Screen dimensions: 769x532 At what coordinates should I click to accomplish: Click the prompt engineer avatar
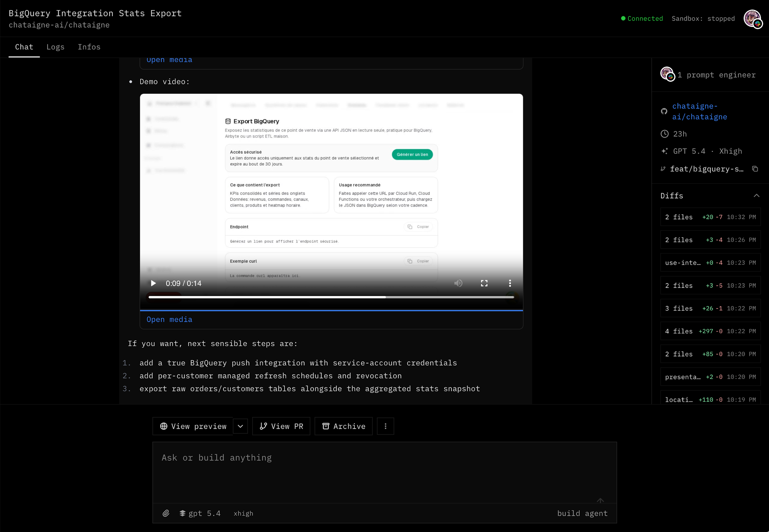point(667,74)
